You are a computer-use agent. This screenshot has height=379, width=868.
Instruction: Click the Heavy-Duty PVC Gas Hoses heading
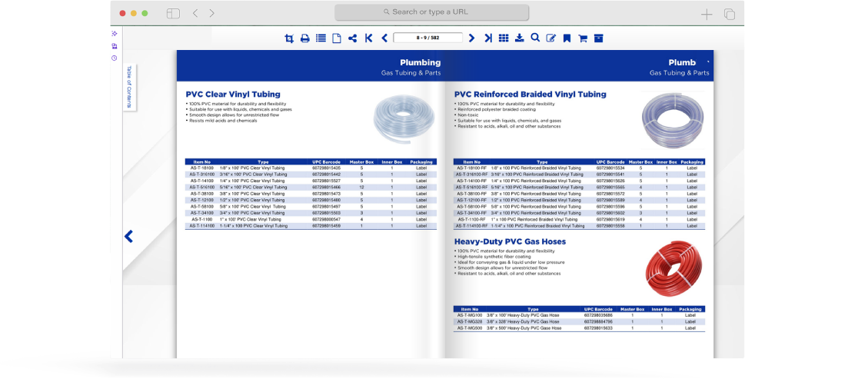pyautogui.click(x=510, y=242)
